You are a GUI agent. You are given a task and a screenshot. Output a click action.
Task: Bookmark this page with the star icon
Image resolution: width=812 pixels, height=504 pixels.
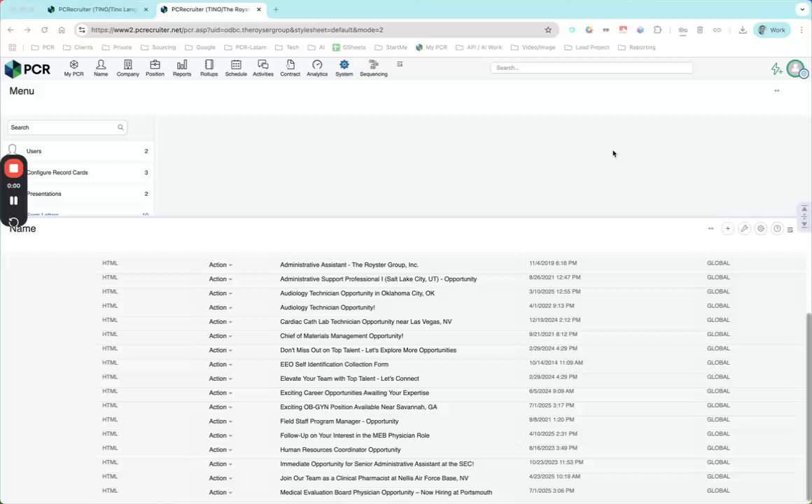[548, 30]
